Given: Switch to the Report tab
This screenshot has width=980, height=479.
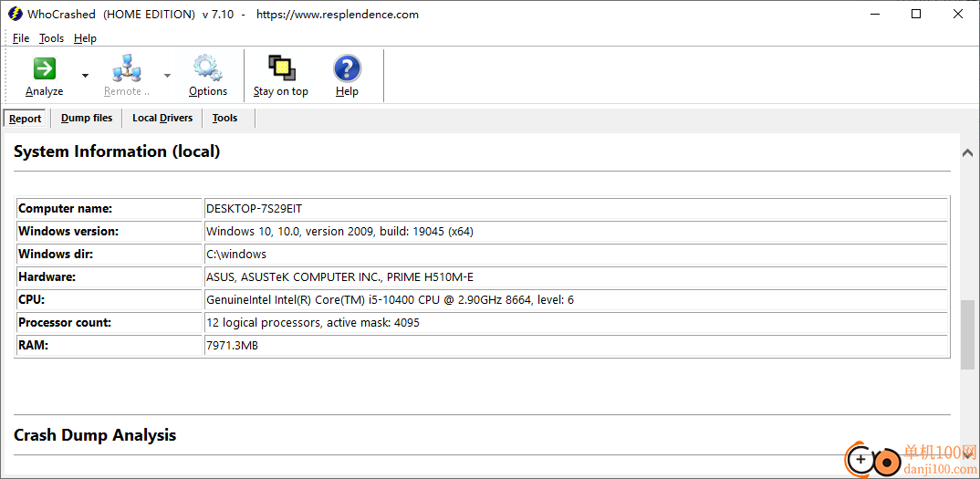Looking at the screenshot, I should click(25, 119).
